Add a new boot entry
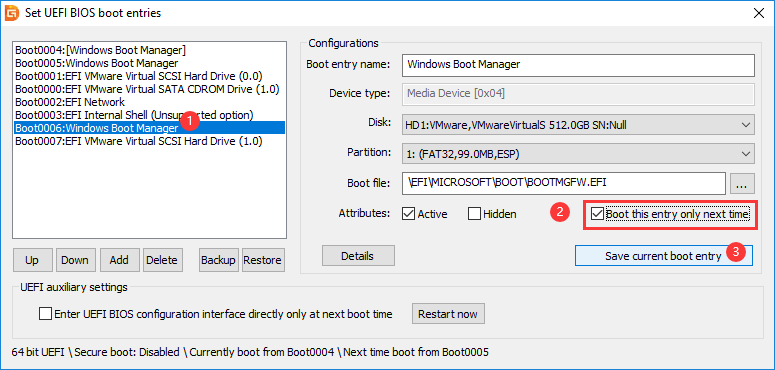 click(119, 260)
